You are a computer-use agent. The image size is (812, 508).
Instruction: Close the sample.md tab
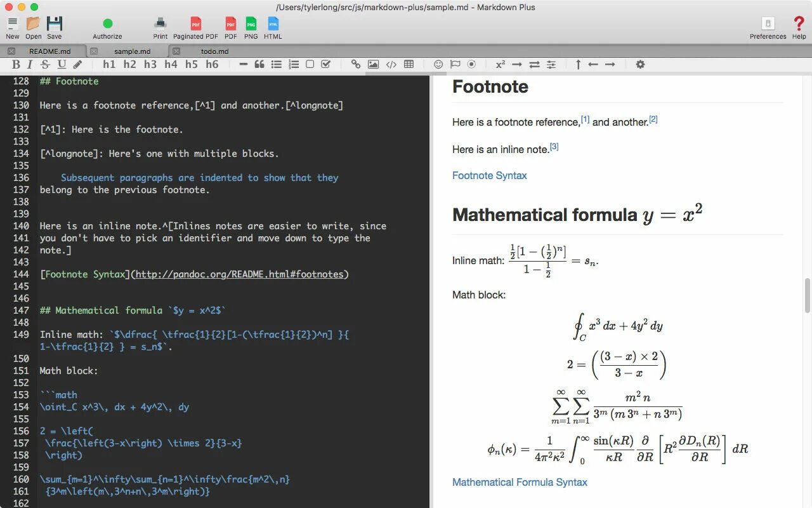point(94,51)
